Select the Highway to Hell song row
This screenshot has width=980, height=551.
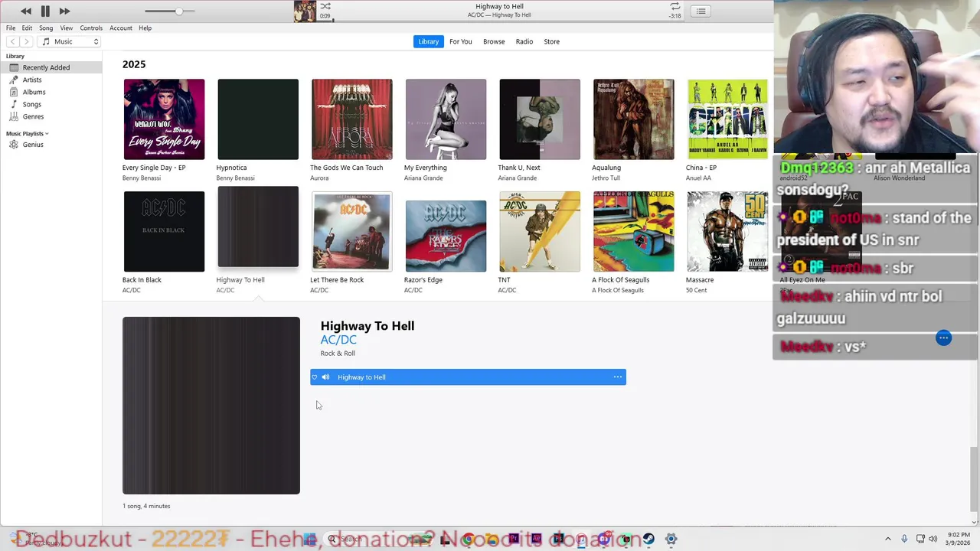(468, 377)
